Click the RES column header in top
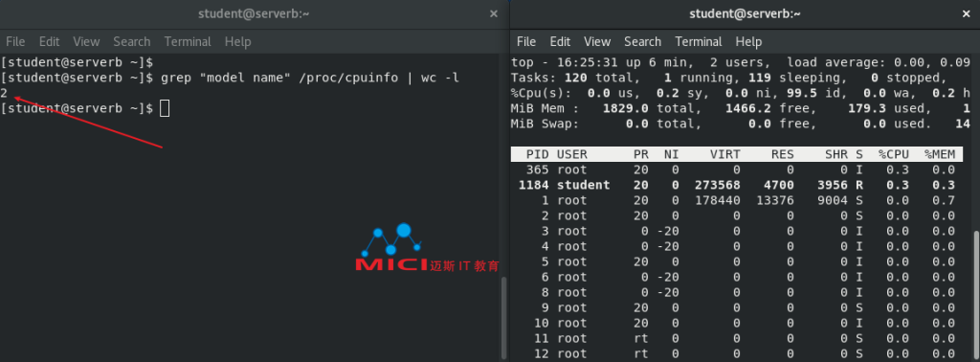Viewport: 980px width, 362px height. [x=783, y=154]
